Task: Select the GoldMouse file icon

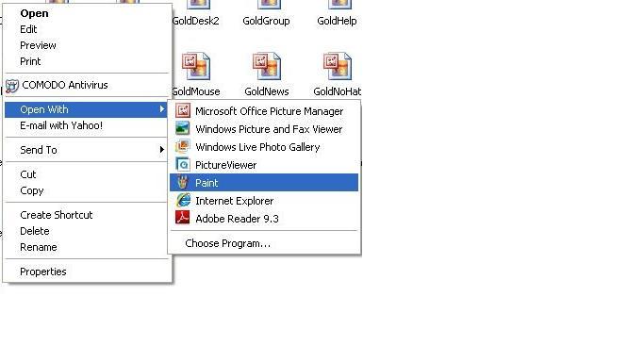Action: click(x=196, y=66)
